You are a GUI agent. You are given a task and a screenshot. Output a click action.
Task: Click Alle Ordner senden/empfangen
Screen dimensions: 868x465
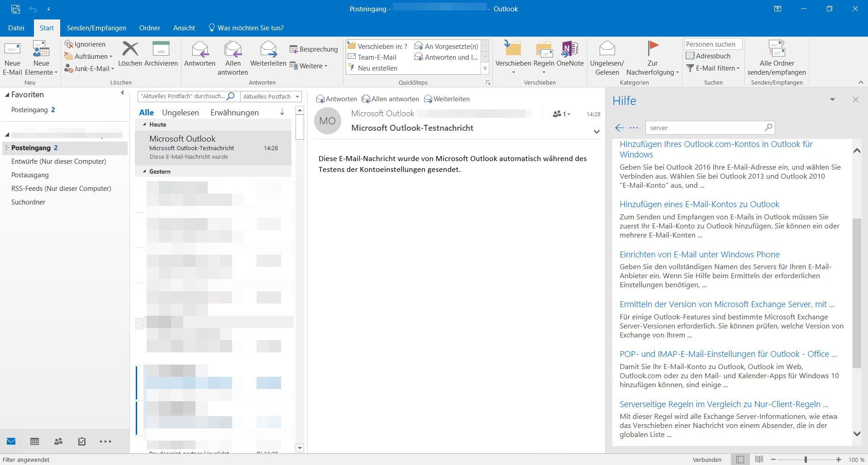tap(777, 58)
